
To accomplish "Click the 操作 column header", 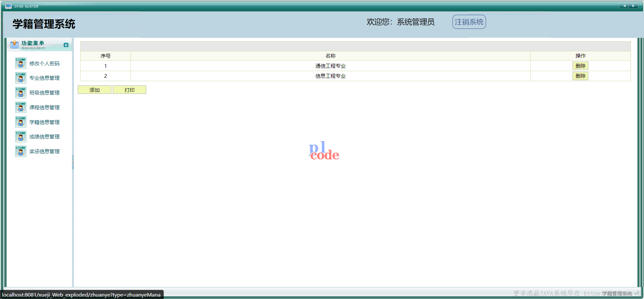I will (581, 56).
